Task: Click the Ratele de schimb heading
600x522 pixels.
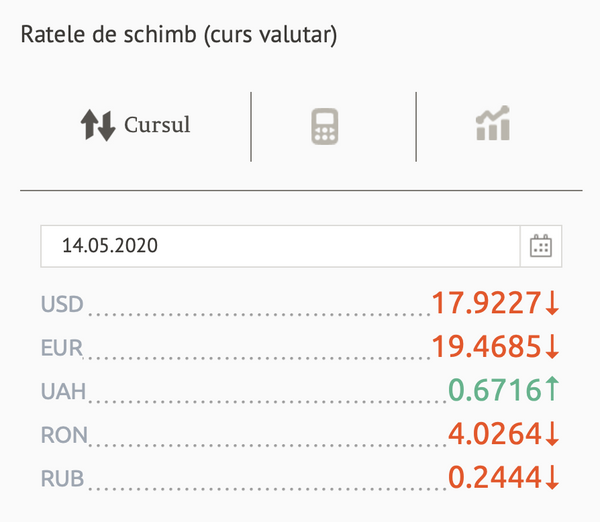Action: [179, 35]
